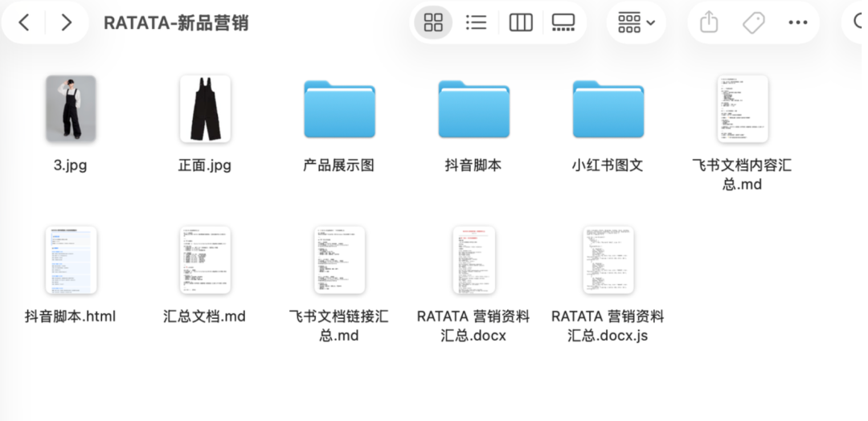Open the more actions ellipsis menu
Viewport: 868px width, 421px height.
point(798,22)
